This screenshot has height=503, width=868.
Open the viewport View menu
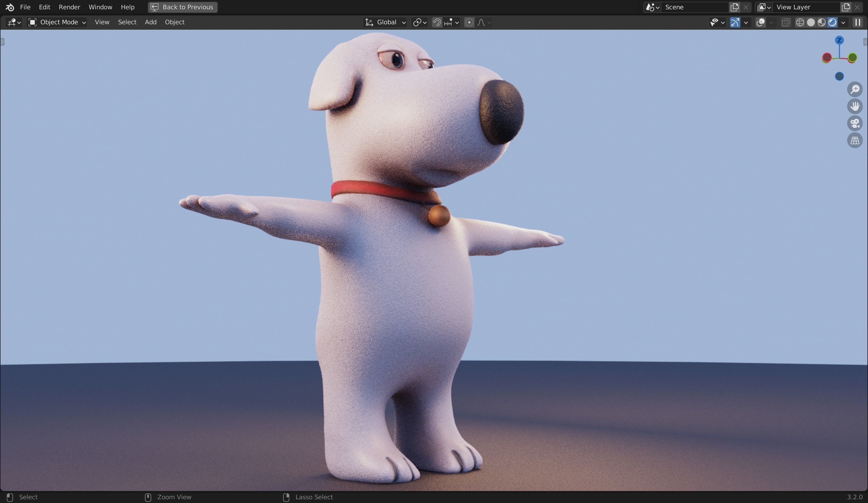click(x=102, y=22)
